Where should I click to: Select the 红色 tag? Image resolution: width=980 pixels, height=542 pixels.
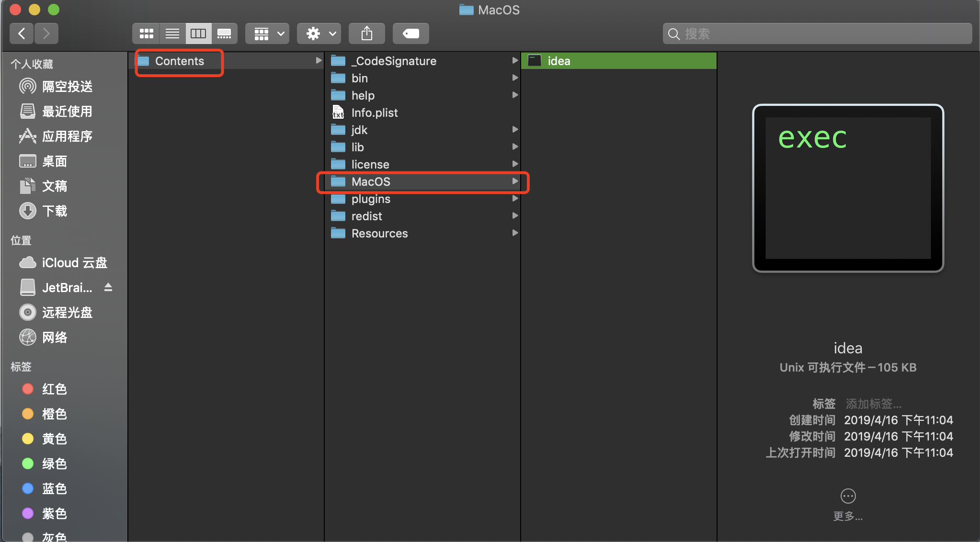[45, 389]
